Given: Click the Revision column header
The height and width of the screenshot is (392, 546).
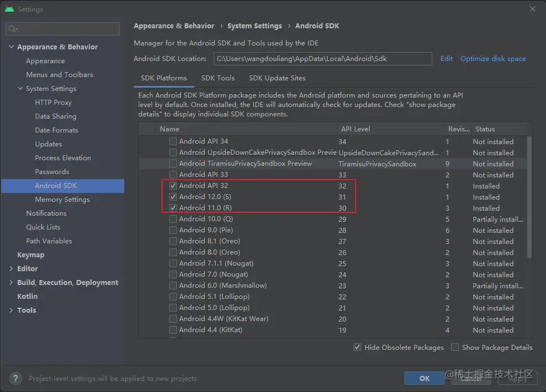Looking at the screenshot, I should click(458, 129).
